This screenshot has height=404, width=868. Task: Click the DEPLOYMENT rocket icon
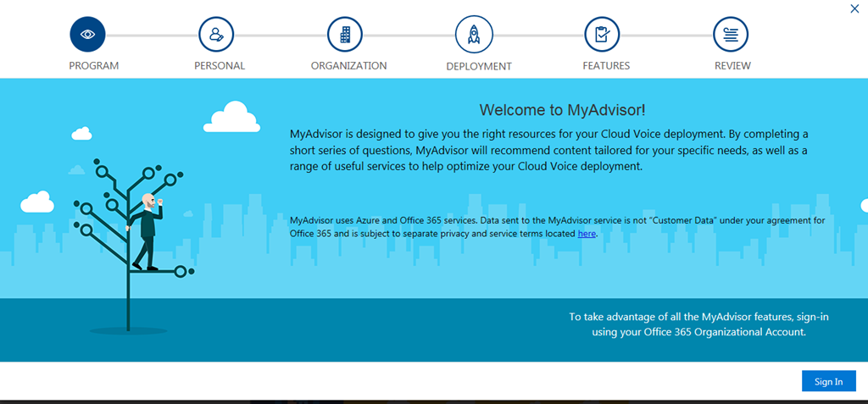click(474, 35)
